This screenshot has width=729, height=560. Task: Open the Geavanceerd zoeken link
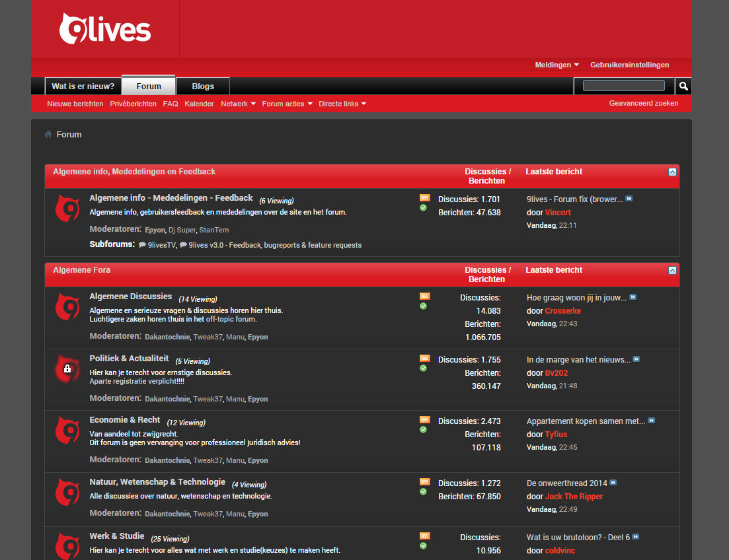click(x=644, y=103)
